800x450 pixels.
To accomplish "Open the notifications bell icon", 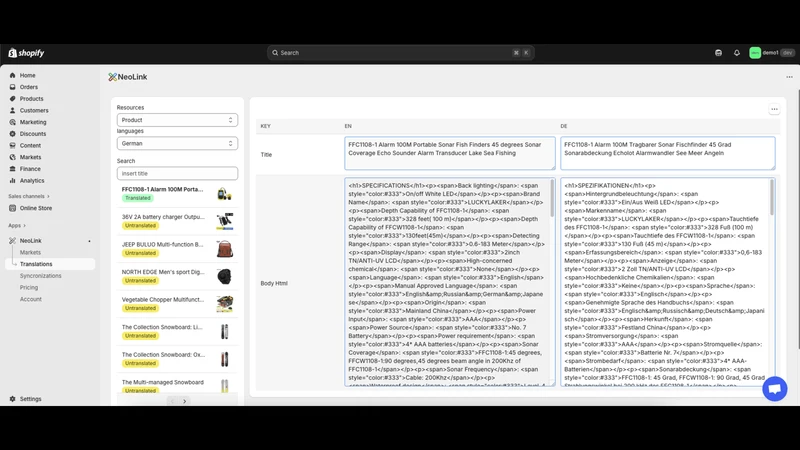I will 737,53.
